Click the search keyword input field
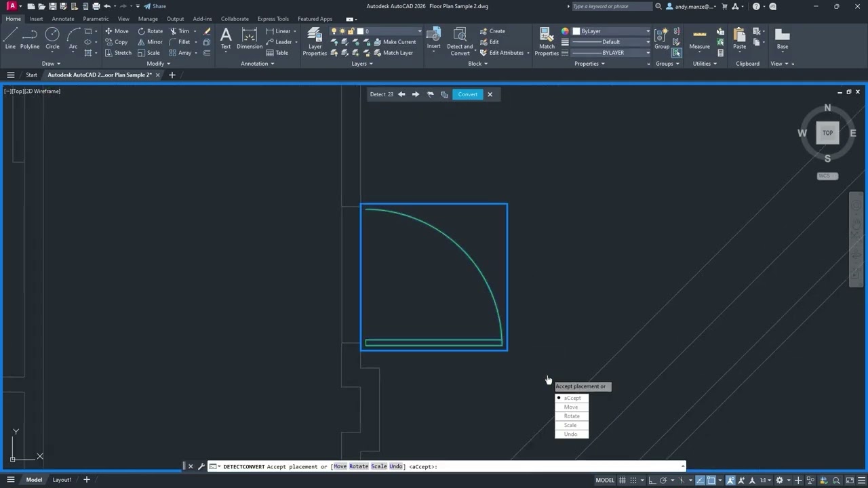868x488 pixels. click(612, 6)
